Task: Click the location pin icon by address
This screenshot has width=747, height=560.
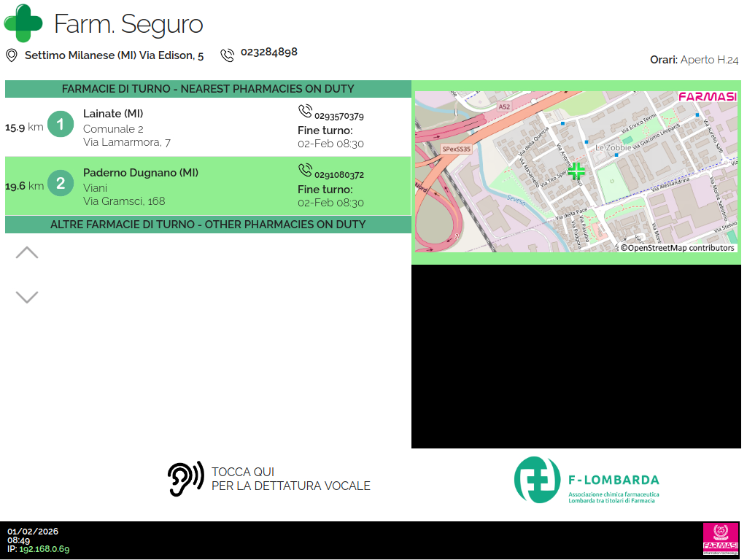Action: [12, 55]
